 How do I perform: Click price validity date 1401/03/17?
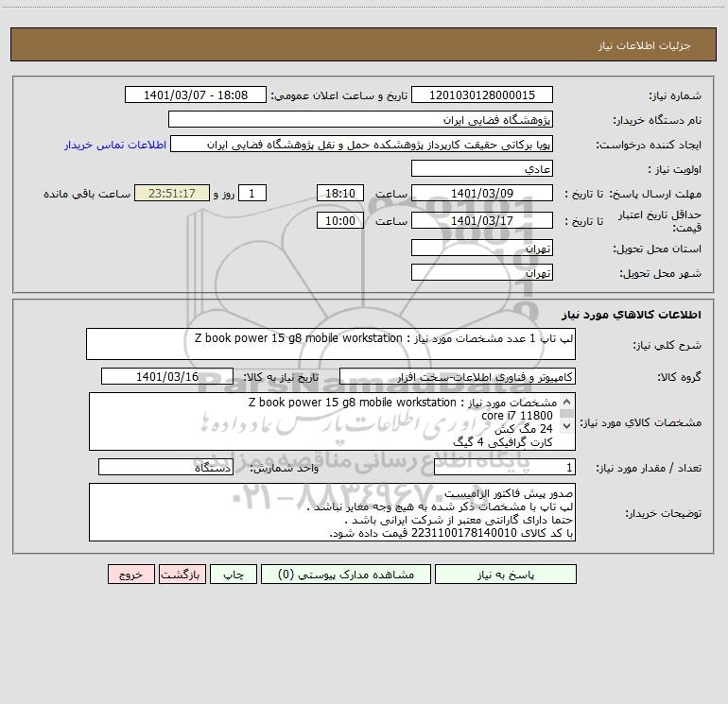coord(482,220)
